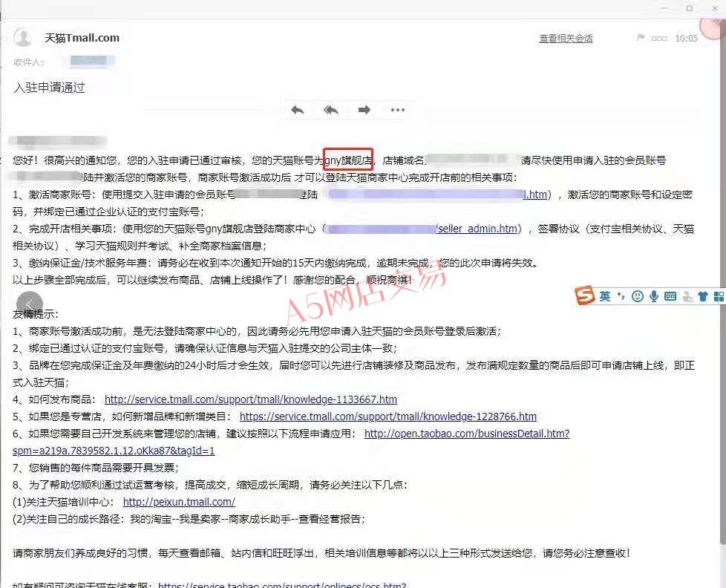Open the knowledge-1228766.htm link
The width and height of the screenshot is (726, 588).
click(x=388, y=416)
